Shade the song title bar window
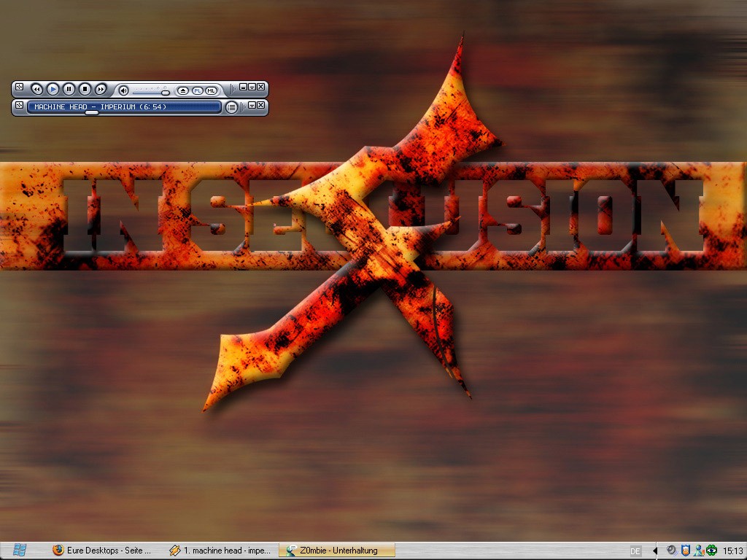This screenshot has height=560, width=747. pyautogui.click(x=252, y=105)
